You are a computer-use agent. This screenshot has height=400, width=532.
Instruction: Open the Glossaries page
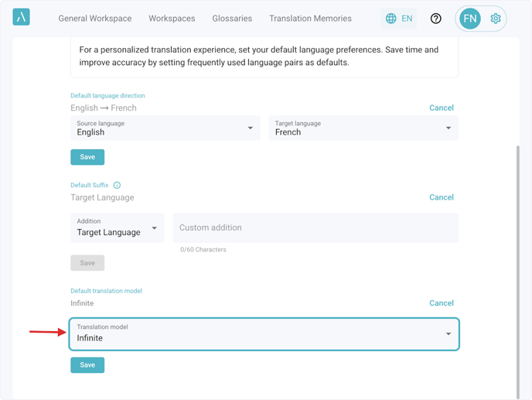pyautogui.click(x=233, y=19)
